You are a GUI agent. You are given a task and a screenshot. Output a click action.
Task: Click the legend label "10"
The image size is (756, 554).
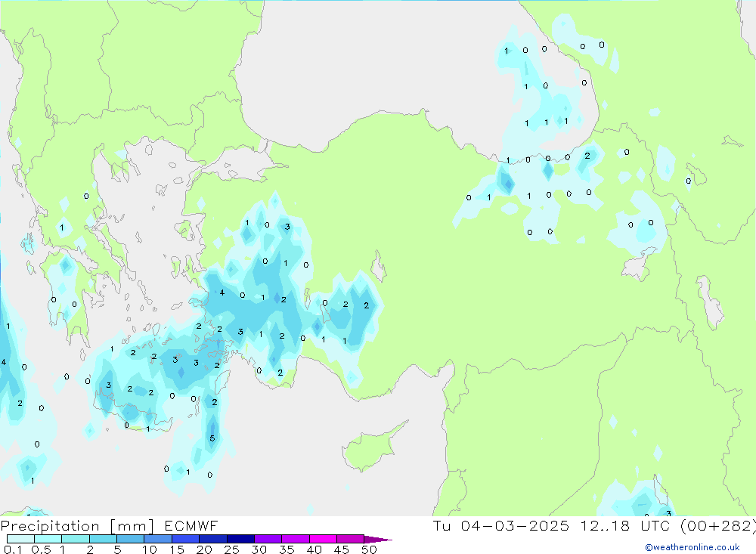(149, 549)
